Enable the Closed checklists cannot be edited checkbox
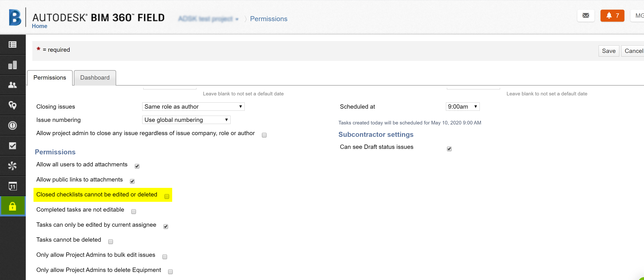Viewport: 644px width, 280px height. pyautogui.click(x=166, y=196)
